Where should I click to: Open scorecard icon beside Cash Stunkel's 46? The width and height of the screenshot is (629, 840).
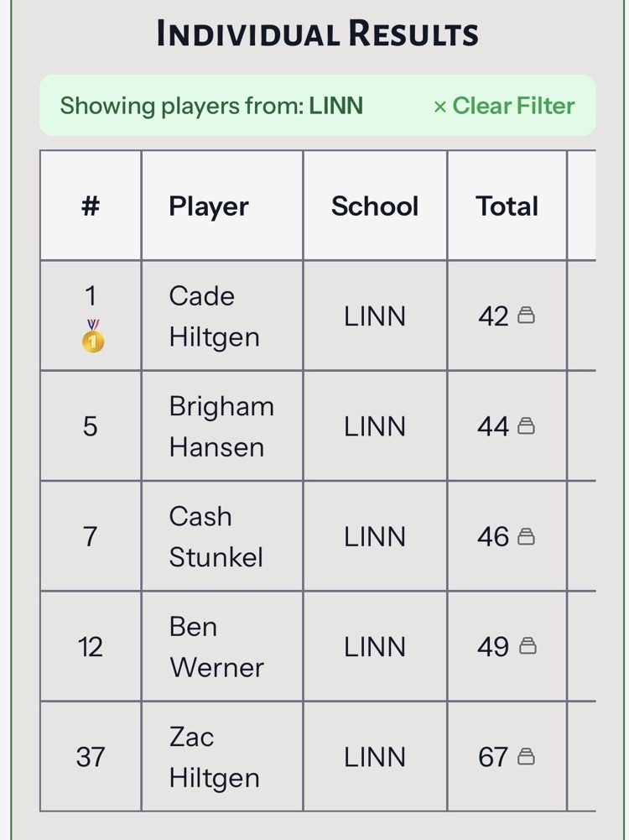(x=527, y=536)
